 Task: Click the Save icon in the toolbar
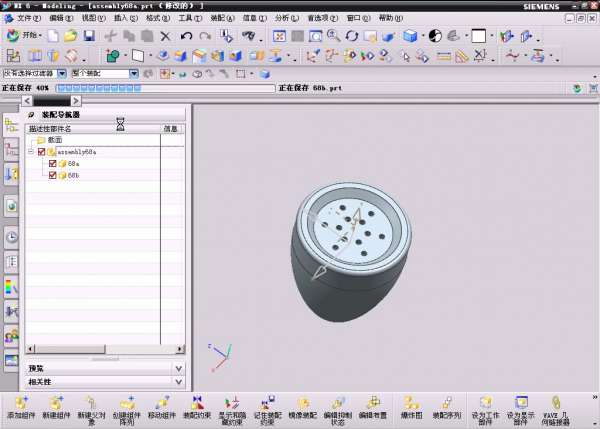(89, 36)
